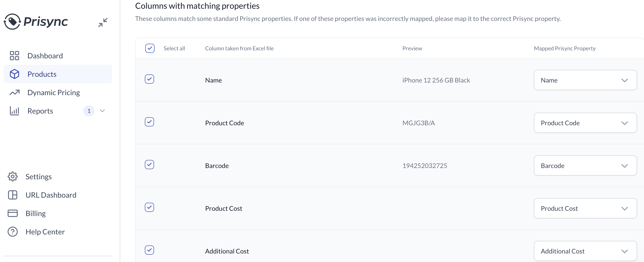Click the Settings gear icon
This screenshot has height=262, width=644.
coord(12,177)
